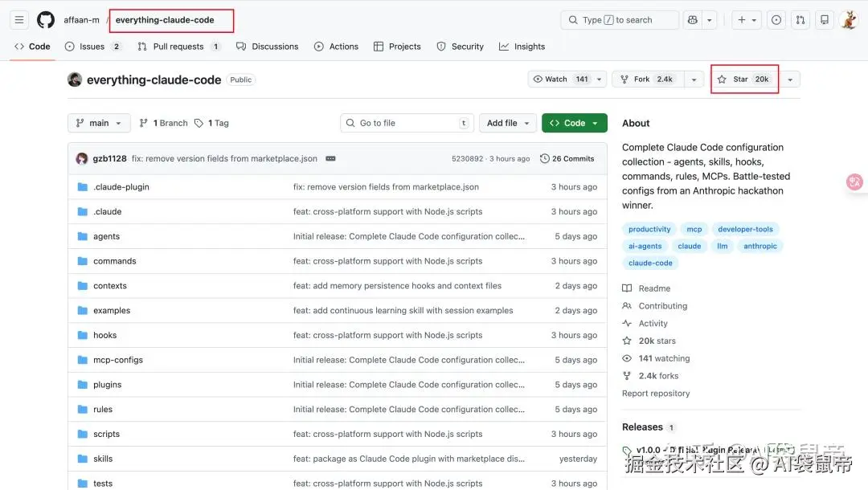The height and width of the screenshot is (490, 868).
Task: Click the user profile avatar
Action: click(x=849, y=20)
